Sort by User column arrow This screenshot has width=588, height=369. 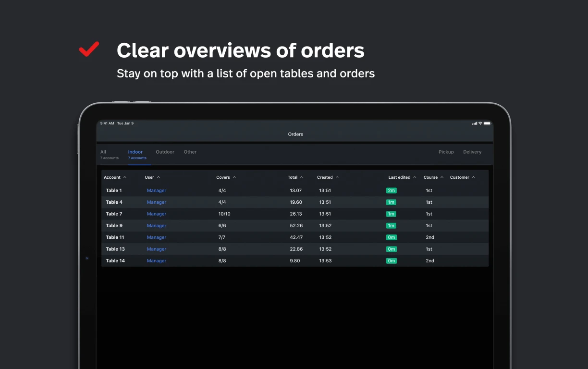pyautogui.click(x=159, y=177)
